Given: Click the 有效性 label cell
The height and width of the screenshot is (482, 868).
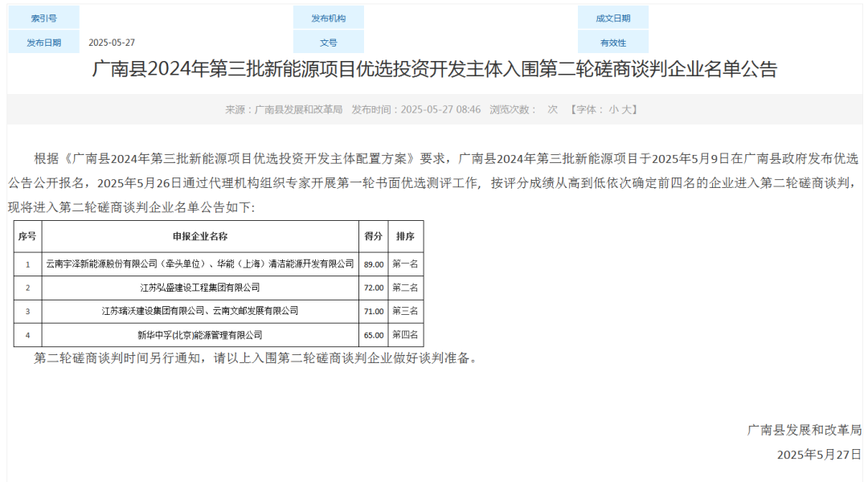Looking at the screenshot, I should 612,42.
